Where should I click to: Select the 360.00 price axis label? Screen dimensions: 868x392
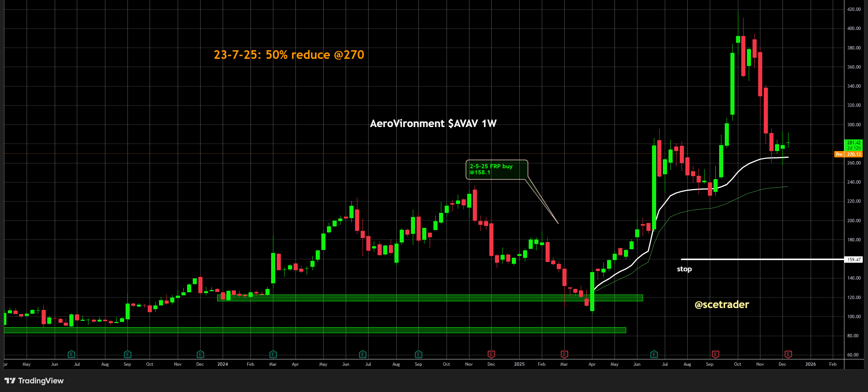pyautogui.click(x=854, y=67)
